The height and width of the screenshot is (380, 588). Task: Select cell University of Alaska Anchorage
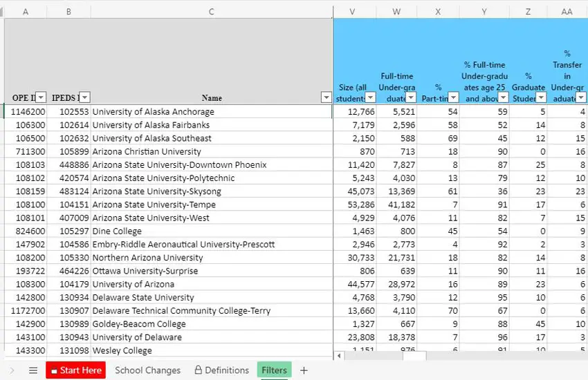pyautogui.click(x=212, y=111)
